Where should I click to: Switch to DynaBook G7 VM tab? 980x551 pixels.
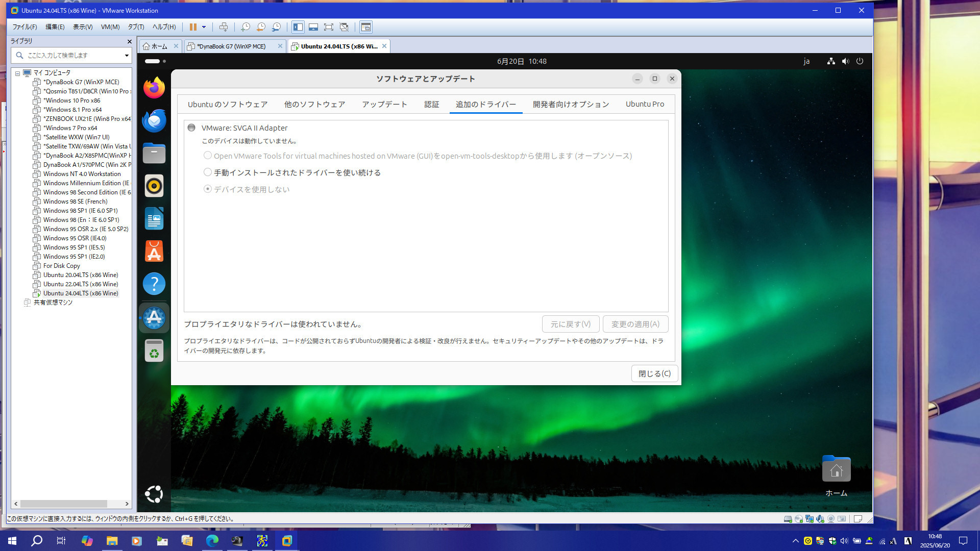[x=231, y=46]
